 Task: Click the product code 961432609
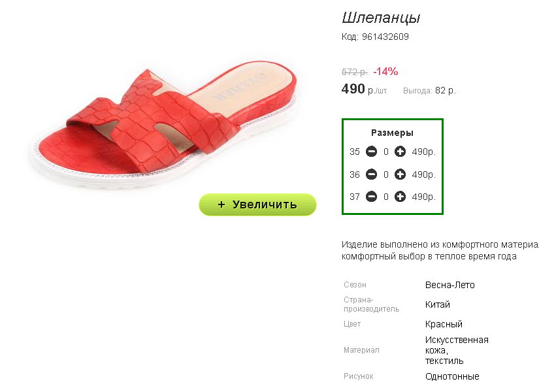[x=385, y=37]
